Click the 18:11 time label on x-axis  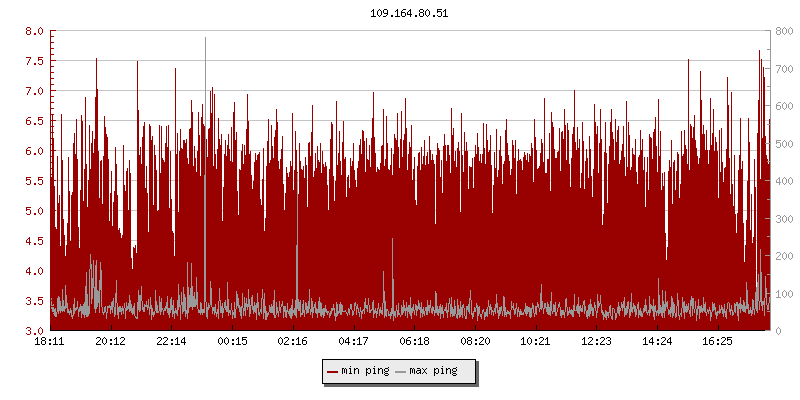(50, 342)
